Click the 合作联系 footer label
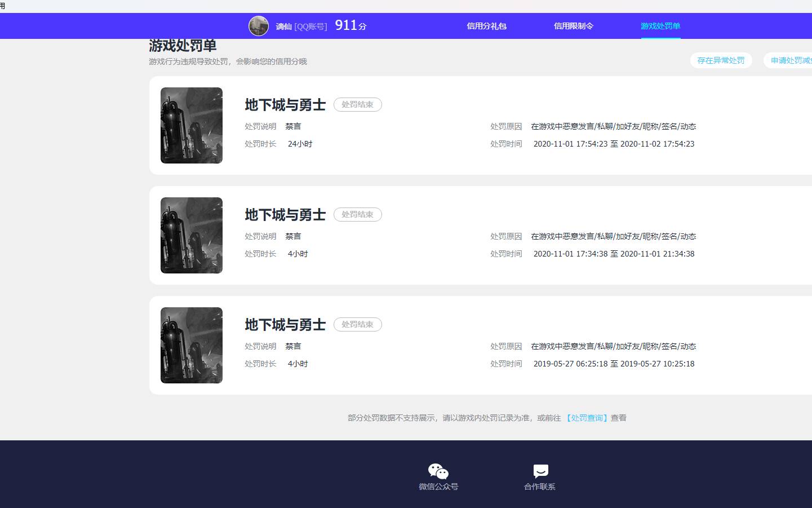This screenshot has width=812, height=508. (540, 487)
